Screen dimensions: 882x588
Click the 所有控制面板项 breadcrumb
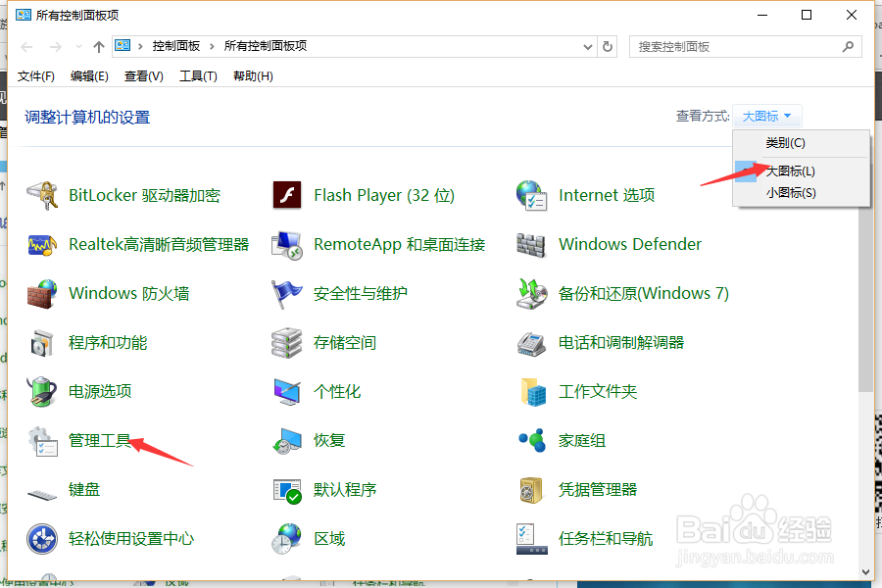(x=266, y=46)
